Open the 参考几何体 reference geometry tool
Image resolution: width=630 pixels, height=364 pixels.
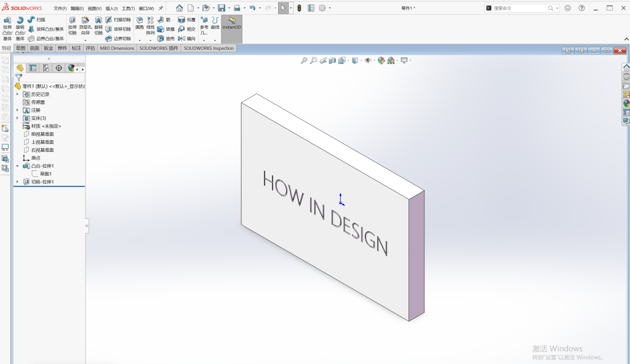point(204,25)
